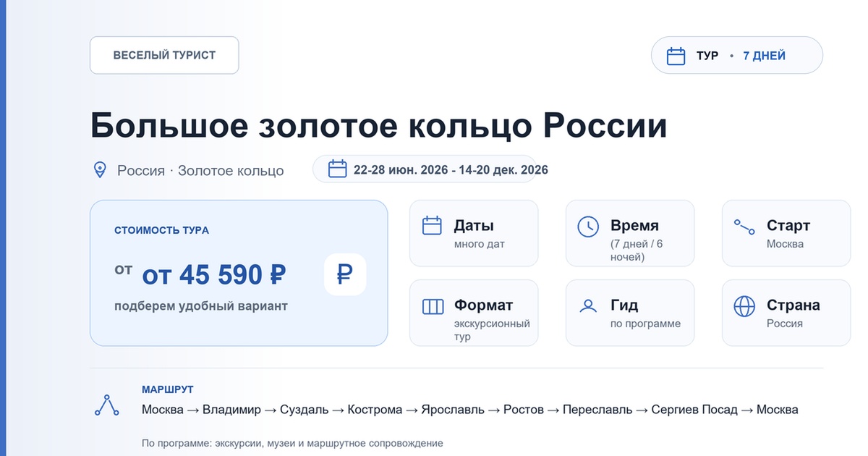The image size is (868, 456).
Task: Select the ТУР 7 ДНЕЙ badge
Action: [x=737, y=55]
